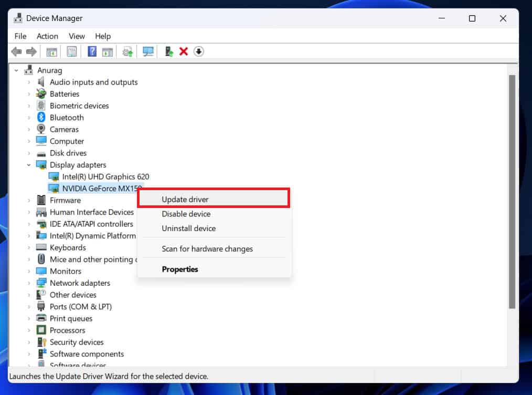Click the vertical scrollbar thumb
Screen dimensions: 532x395
click(x=512, y=192)
